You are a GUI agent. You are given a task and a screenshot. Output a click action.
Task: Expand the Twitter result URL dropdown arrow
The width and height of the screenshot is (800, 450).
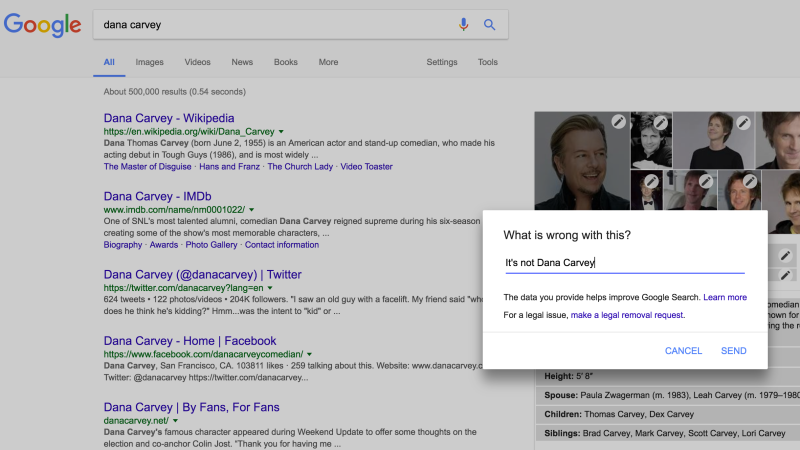[270, 288]
